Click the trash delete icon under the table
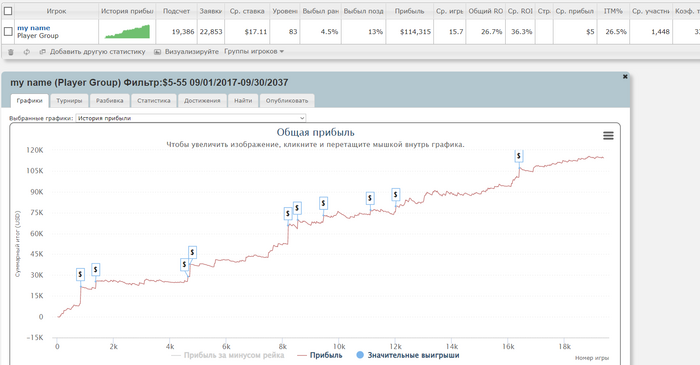Screen dimensions: 700x365 [11, 52]
